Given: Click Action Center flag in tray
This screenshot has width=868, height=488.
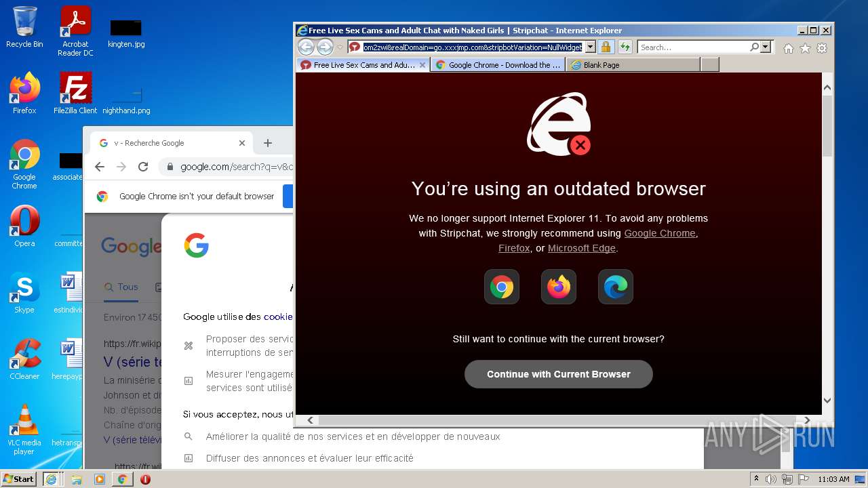Looking at the screenshot, I should 804,479.
